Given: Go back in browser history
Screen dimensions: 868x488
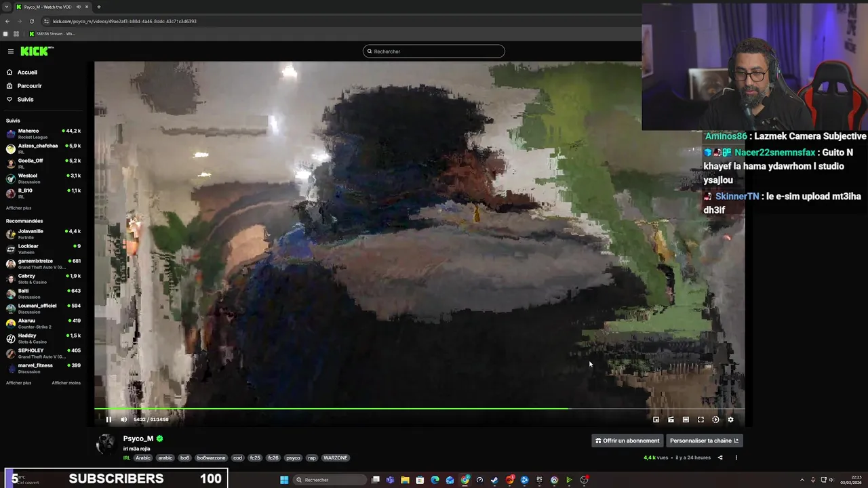Looking at the screenshot, I should (x=7, y=21).
